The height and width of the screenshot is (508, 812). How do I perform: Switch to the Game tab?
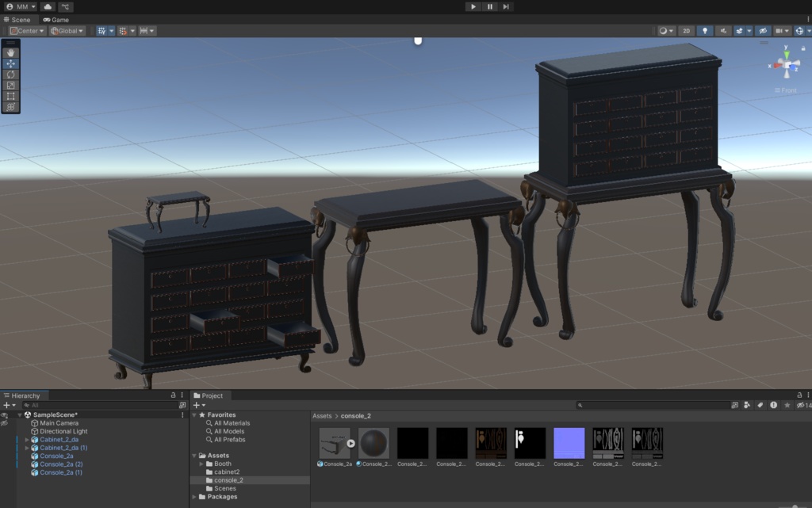[x=56, y=20]
